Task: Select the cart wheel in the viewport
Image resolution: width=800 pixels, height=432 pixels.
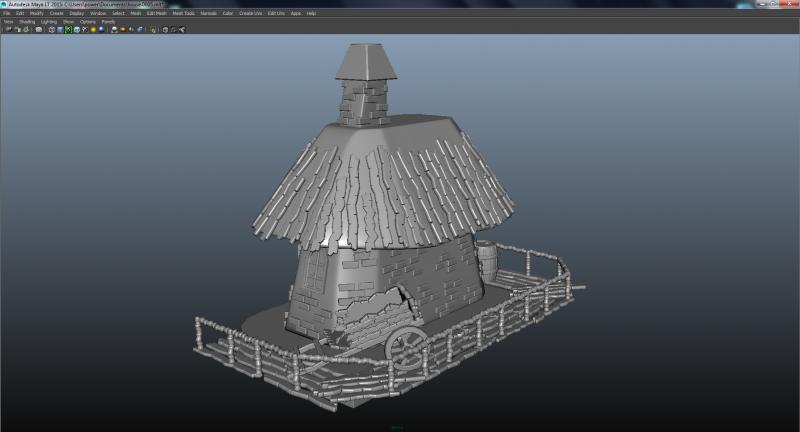Action: point(406,348)
